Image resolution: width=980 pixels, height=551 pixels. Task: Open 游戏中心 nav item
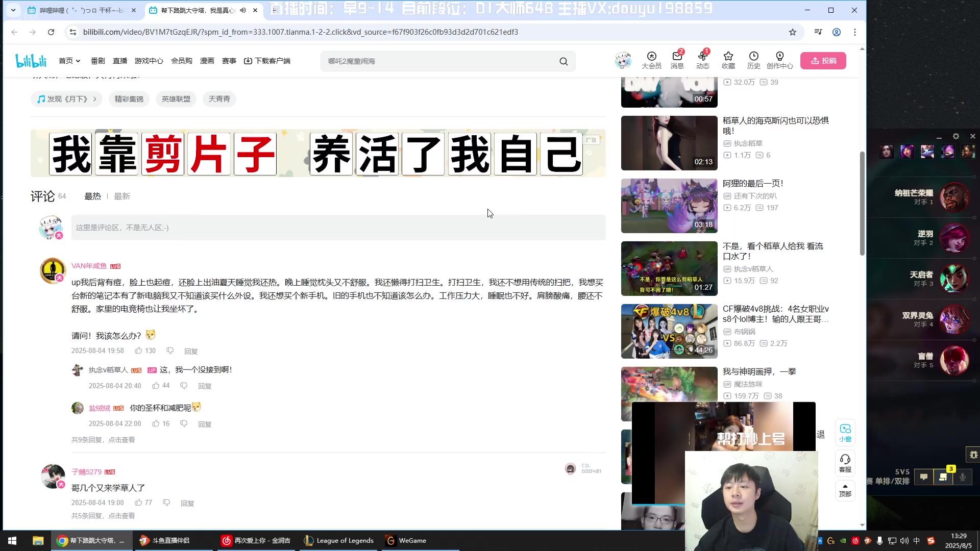click(149, 61)
